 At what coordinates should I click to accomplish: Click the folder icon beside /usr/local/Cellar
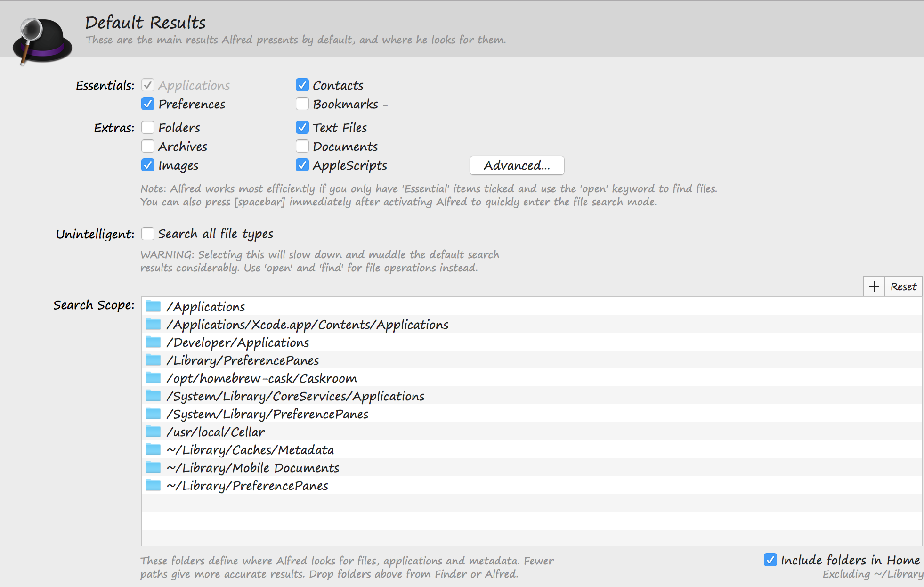click(153, 432)
